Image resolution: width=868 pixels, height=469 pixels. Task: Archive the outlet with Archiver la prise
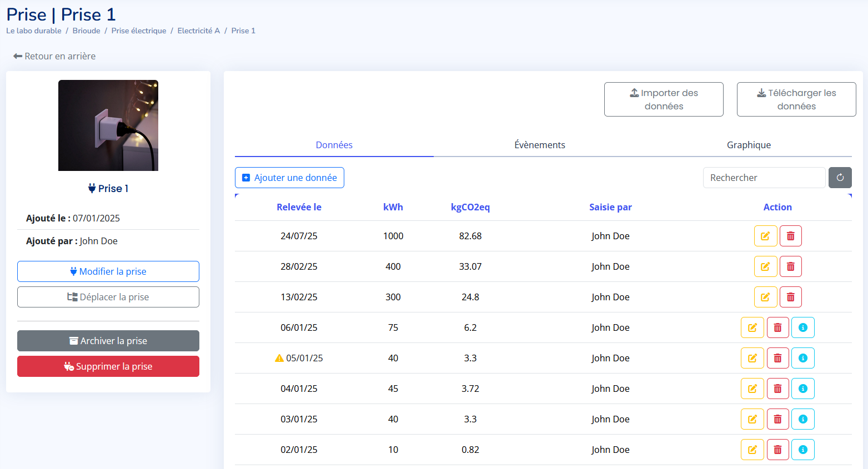pyautogui.click(x=108, y=341)
